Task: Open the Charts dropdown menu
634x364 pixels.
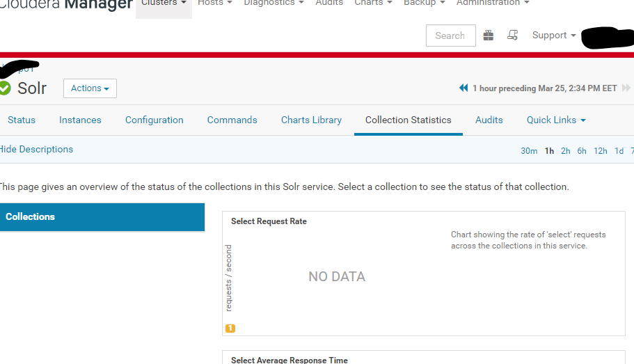Action: click(373, 3)
